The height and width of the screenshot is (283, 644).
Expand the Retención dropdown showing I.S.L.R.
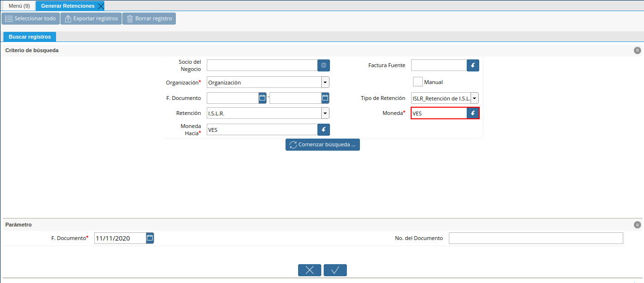325,113
